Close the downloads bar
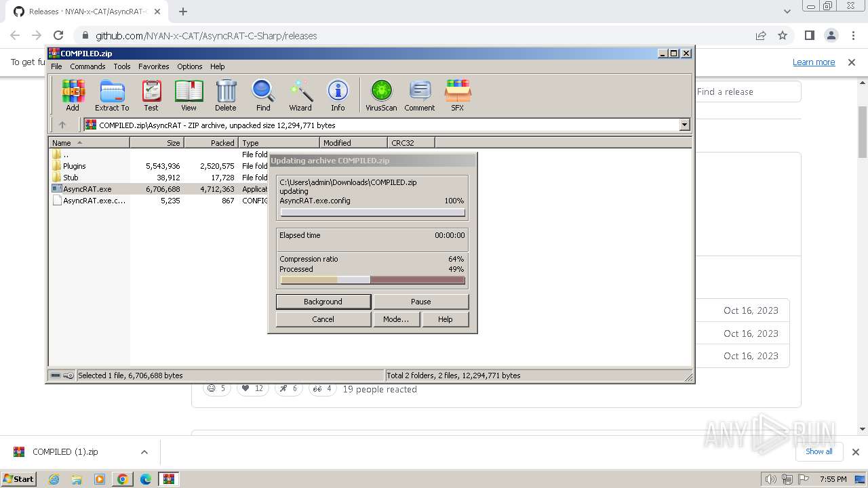 click(855, 451)
